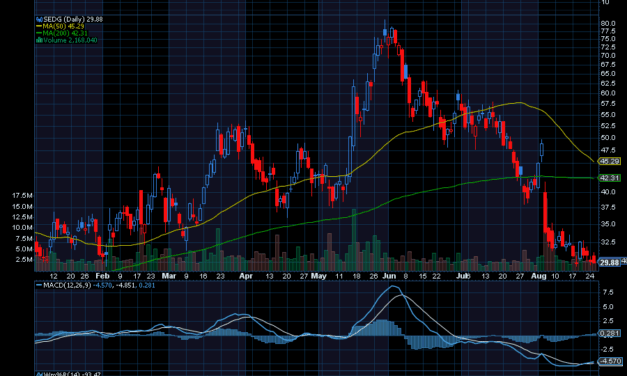627x376 pixels.
Task: Click the volume bars icon in legend
Action: click(x=39, y=40)
